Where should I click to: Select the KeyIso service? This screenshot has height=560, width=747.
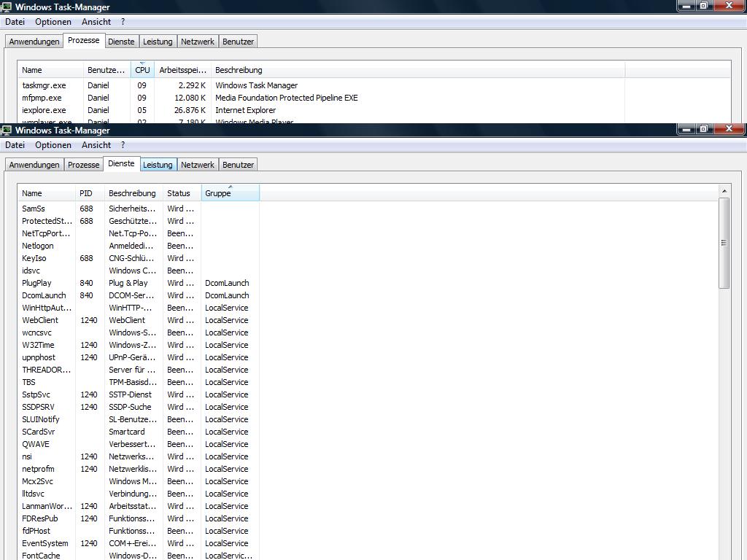(34, 258)
